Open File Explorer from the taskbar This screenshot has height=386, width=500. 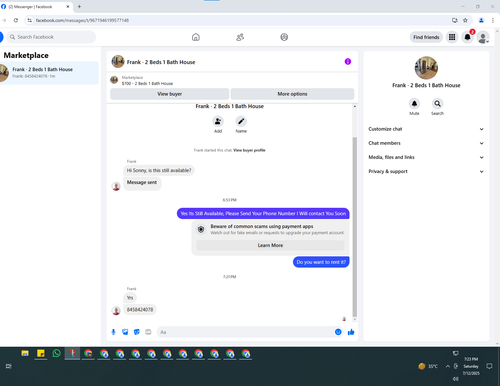(x=25, y=353)
